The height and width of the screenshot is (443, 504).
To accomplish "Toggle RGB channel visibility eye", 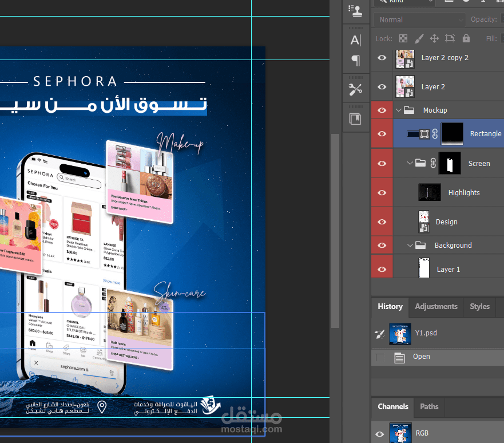I will pyautogui.click(x=380, y=434).
